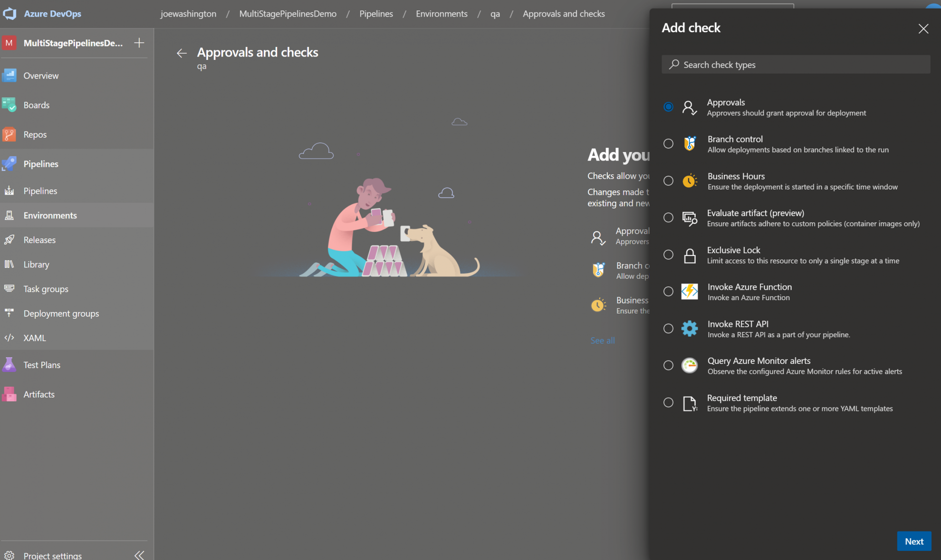The height and width of the screenshot is (560, 941).
Task: Close the Add check panel
Action: pyautogui.click(x=923, y=28)
